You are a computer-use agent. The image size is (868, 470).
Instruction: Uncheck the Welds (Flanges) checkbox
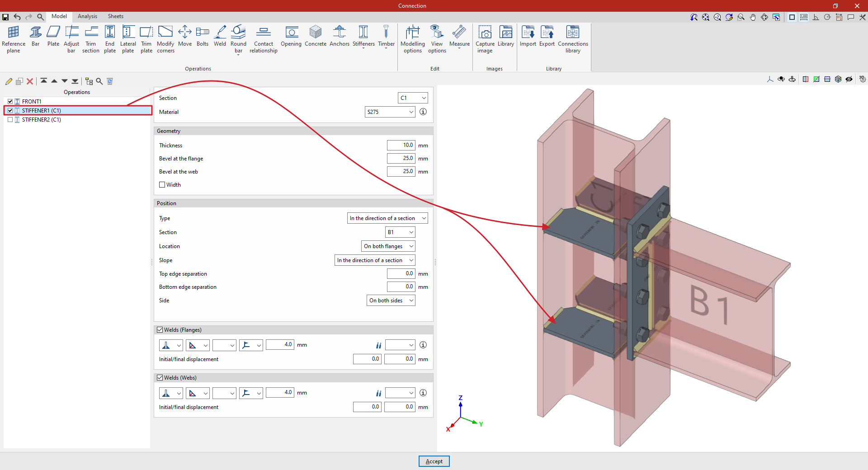(160, 330)
